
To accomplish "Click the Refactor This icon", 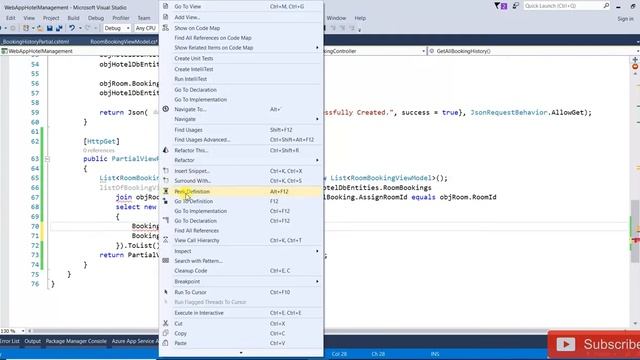I will coord(165,150).
